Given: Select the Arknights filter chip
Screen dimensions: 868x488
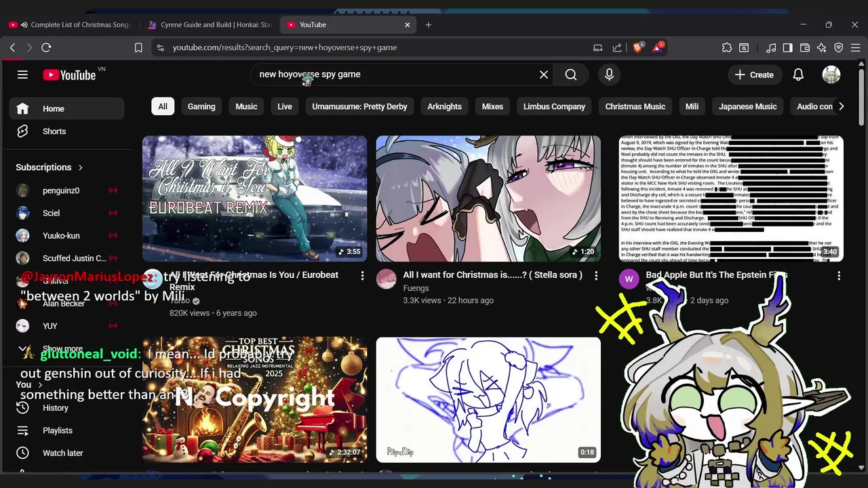Looking at the screenshot, I should (x=445, y=106).
